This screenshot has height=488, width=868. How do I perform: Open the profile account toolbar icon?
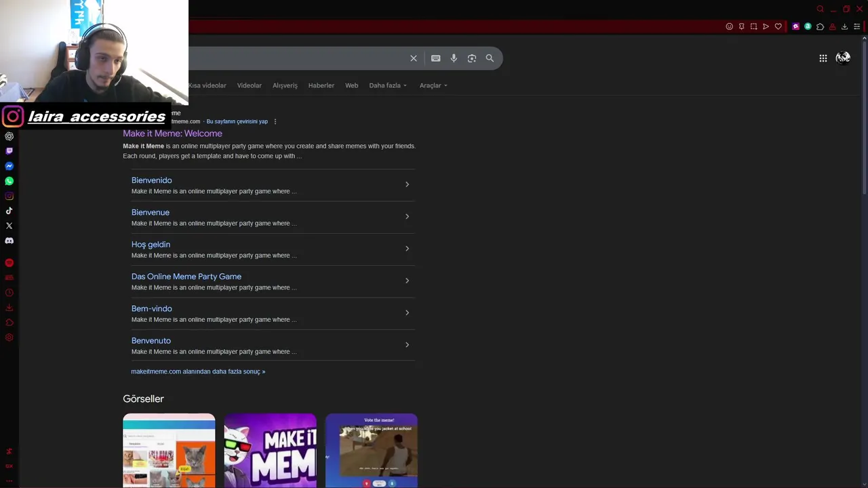click(832, 26)
